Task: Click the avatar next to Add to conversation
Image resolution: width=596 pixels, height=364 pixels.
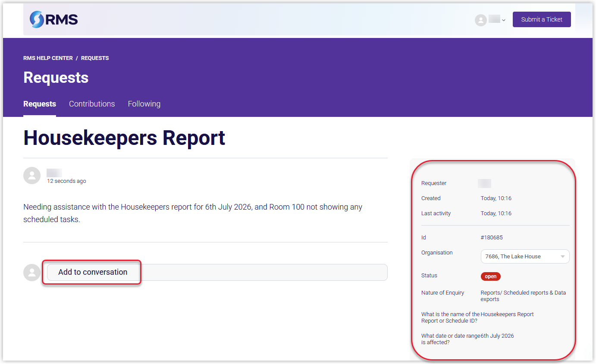Action: [x=32, y=273]
